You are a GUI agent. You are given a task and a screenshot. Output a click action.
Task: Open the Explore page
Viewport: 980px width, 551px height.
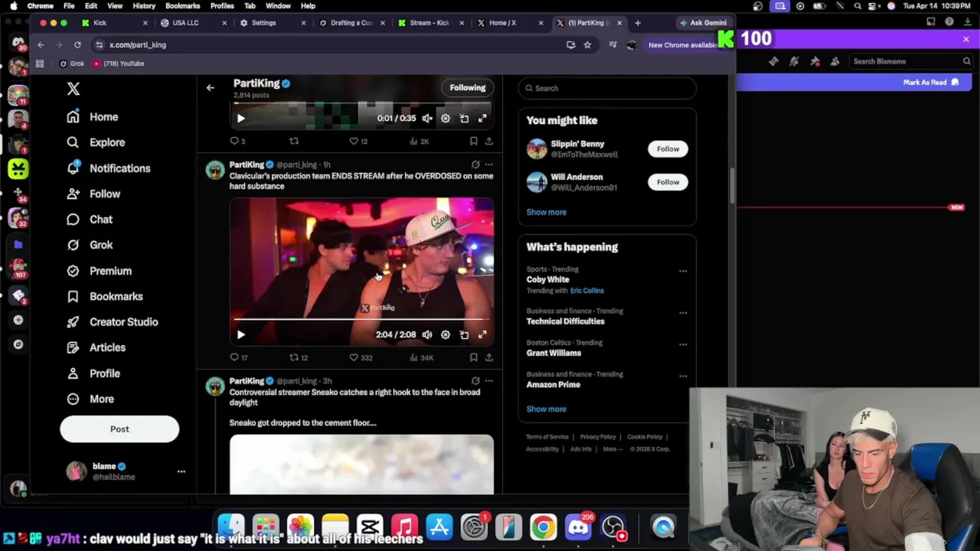click(x=95, y=142)
